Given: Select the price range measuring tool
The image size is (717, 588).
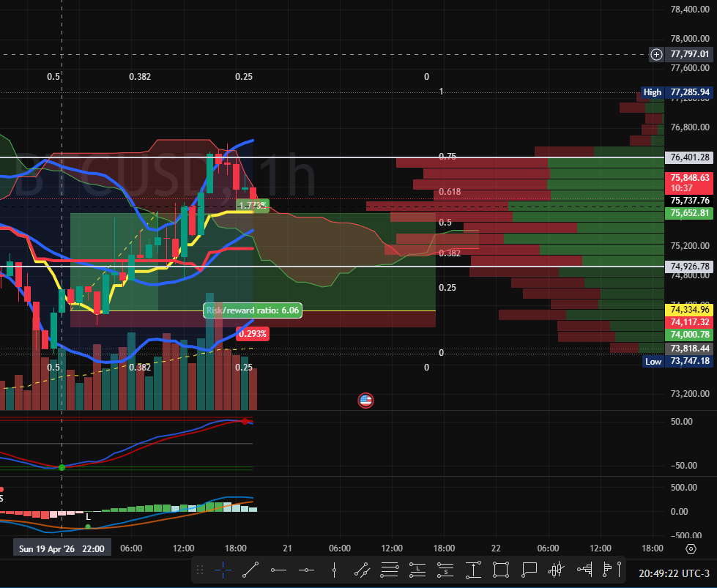Looking at the screenshot, I should (x=473, y=570).
